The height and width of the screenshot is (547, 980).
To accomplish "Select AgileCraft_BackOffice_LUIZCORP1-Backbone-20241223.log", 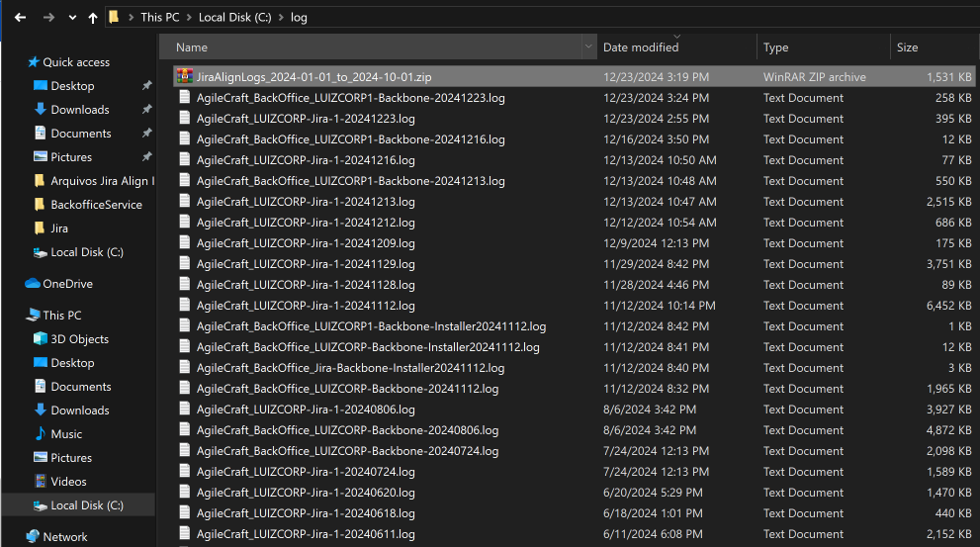I will pos(351,98).
